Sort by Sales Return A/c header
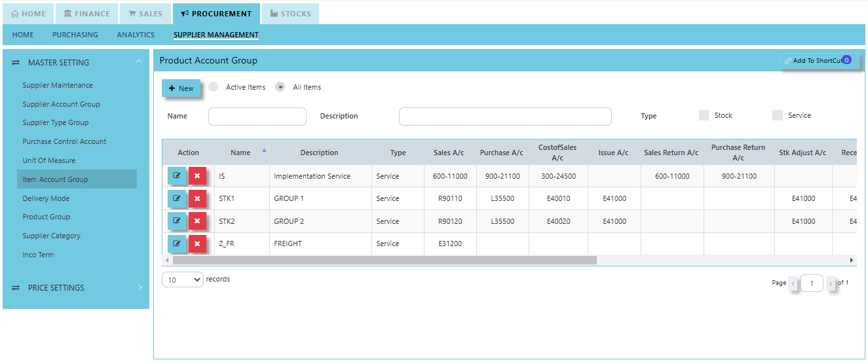Image resolution: width=868 pixels, height=362 pixels. (x=671, y=153)
